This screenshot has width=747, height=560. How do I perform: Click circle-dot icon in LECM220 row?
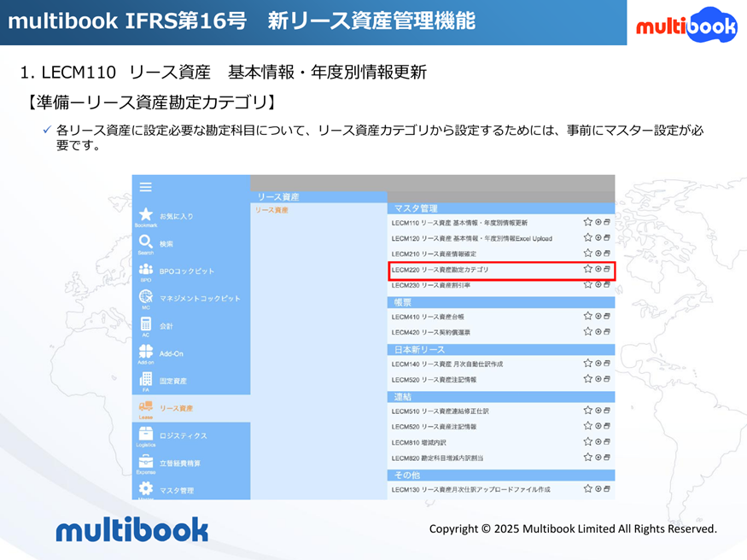coord(598,269)
